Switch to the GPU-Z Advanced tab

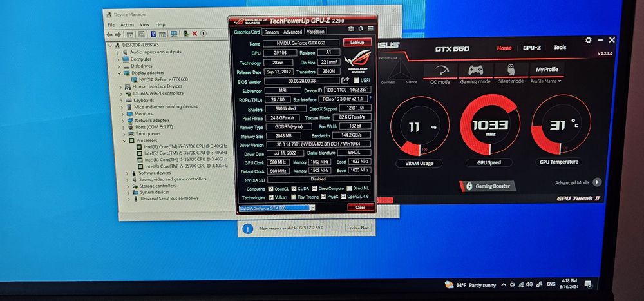(293, 32)
